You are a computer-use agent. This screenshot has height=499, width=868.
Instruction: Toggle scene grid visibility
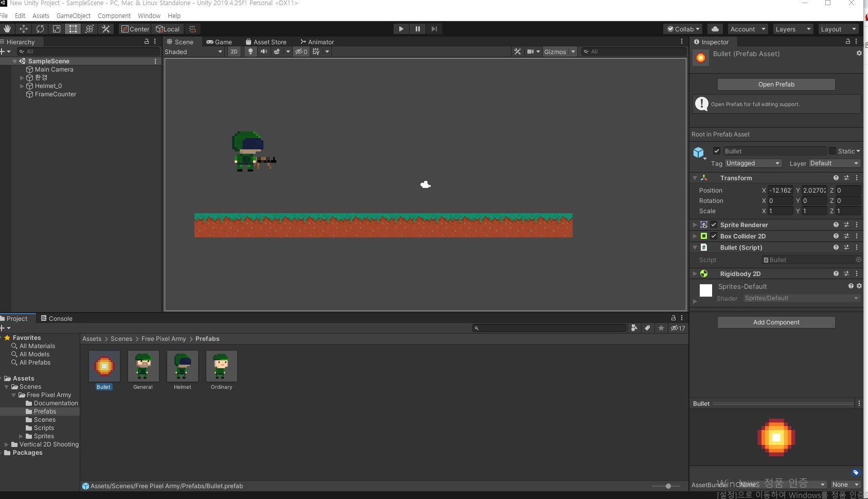click(316, 51)
